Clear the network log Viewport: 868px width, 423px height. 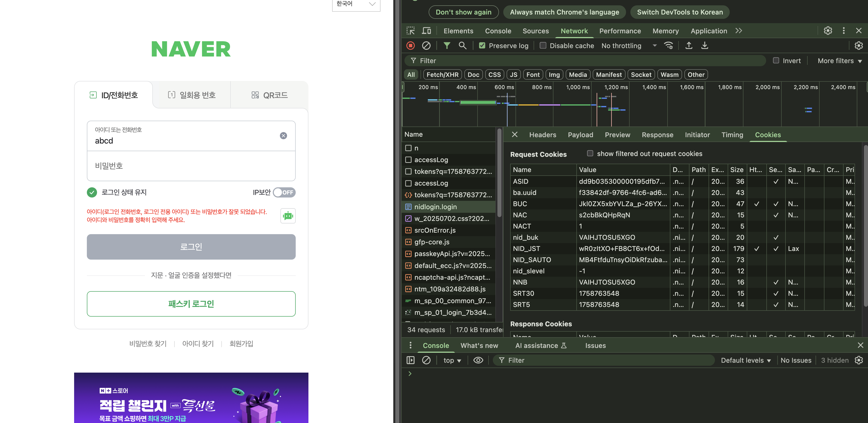point(426,46)
